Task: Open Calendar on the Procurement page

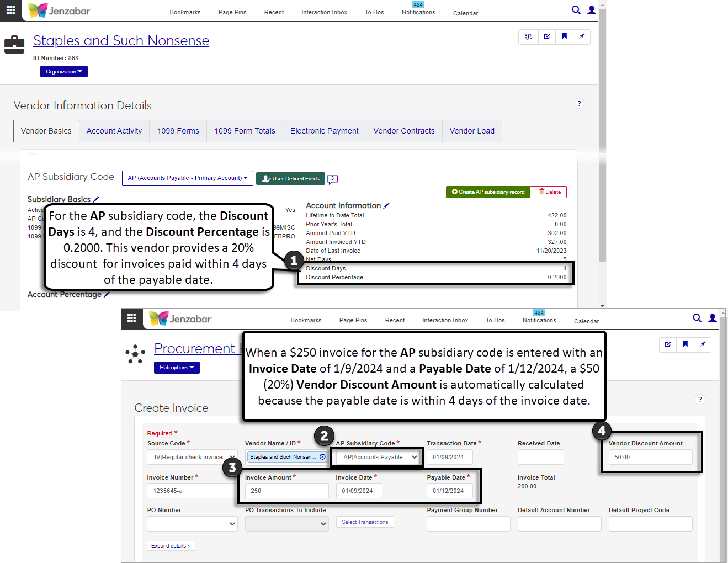Action: click(x=586, y=321)
